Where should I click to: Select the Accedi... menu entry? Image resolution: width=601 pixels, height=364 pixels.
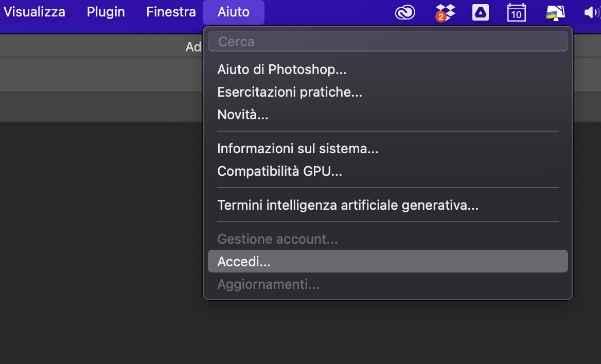[387, 261]
